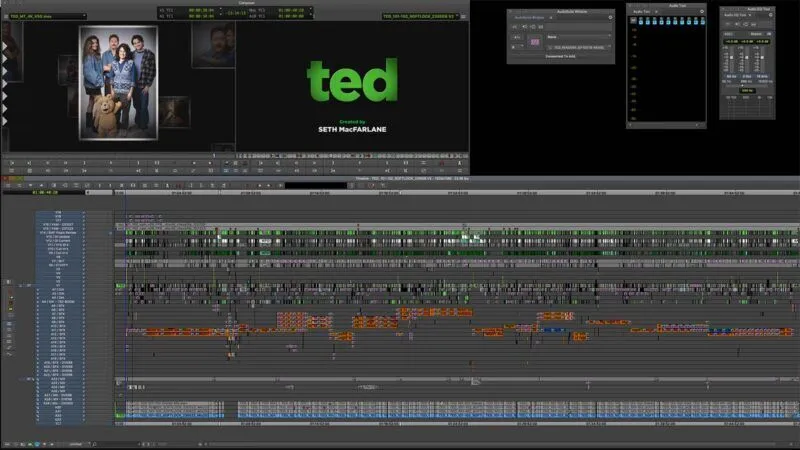Click the family photo frame in source monitor
The height and width of the screenshot is (450, 800).
point(118,83)
